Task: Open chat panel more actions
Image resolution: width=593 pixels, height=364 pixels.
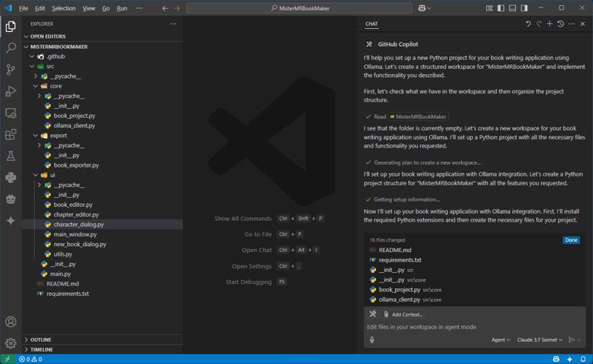Action: pos(572,24)
